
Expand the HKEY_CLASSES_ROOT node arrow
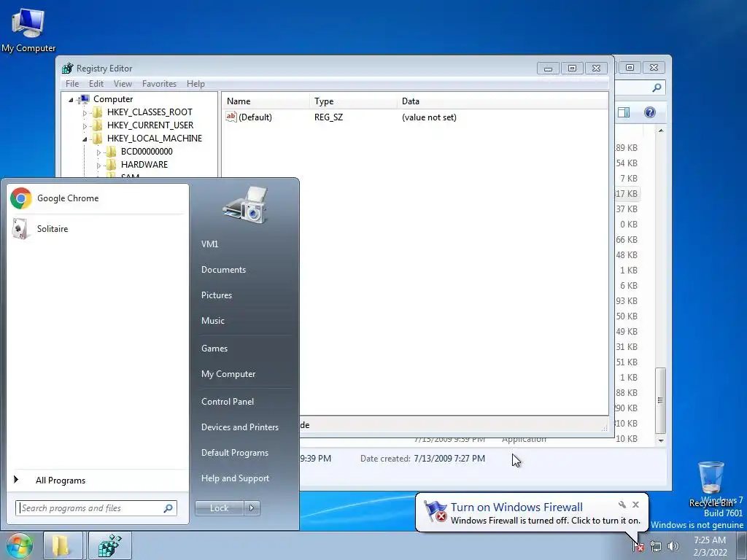85,113
